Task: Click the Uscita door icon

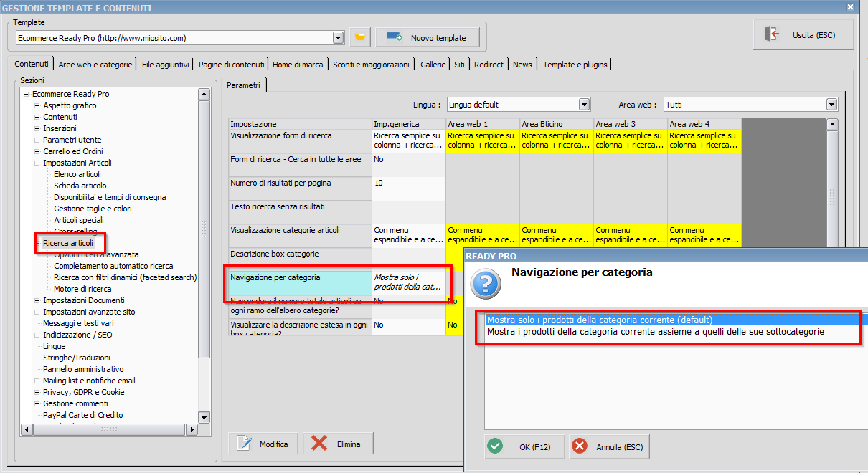Action: tap(772, 34)
